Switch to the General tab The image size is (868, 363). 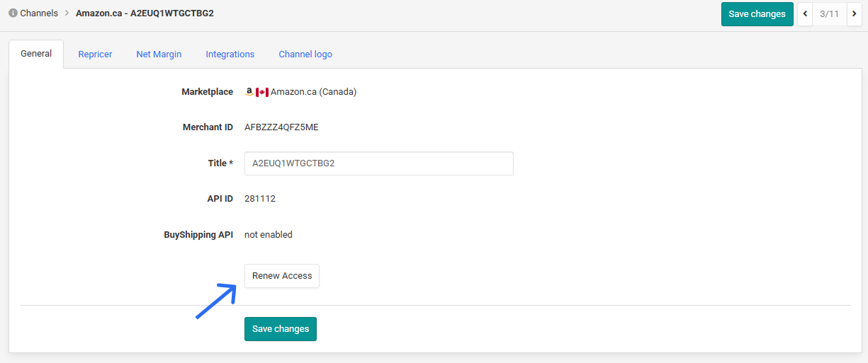pos(36,54)
